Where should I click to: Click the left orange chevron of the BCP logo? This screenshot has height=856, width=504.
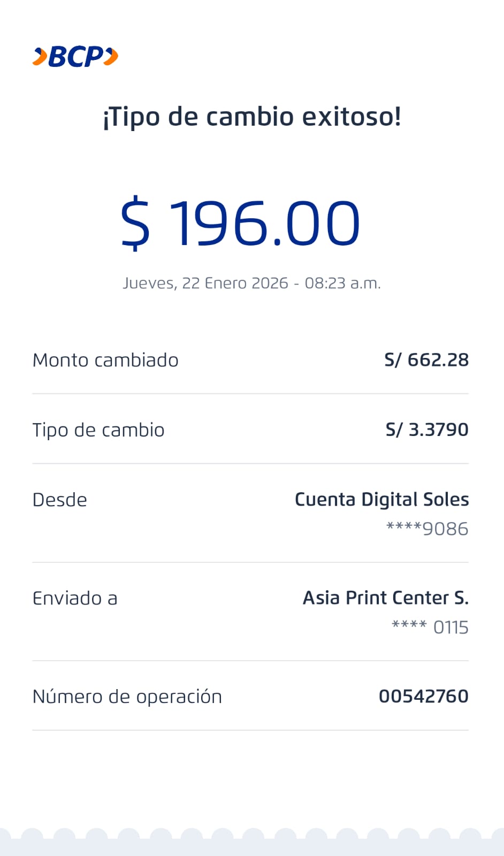(40, 57)
